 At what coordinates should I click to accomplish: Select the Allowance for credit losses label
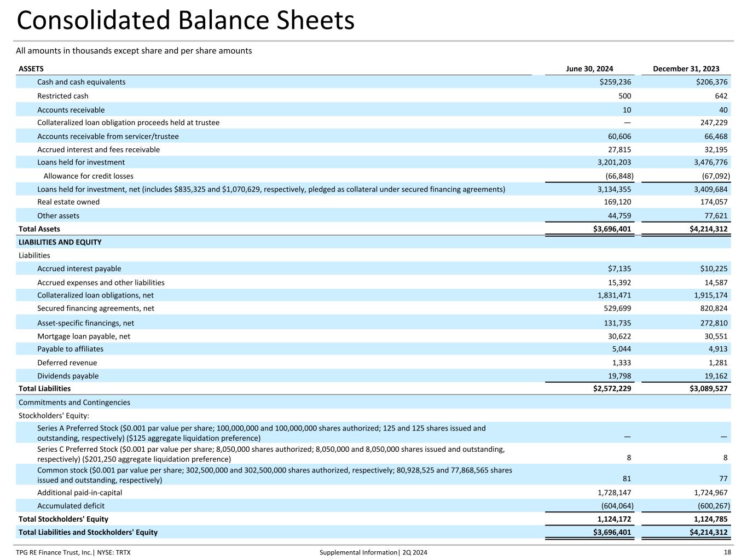88,176
